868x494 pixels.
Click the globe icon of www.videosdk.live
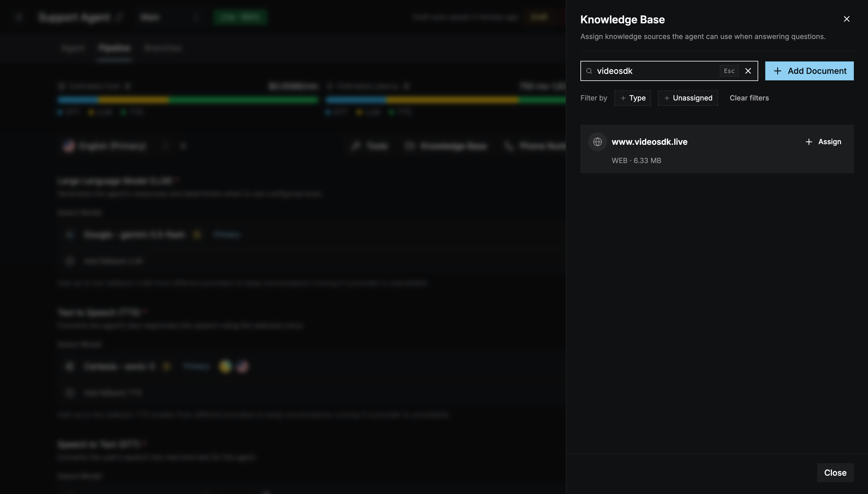(x=597, y=142)
